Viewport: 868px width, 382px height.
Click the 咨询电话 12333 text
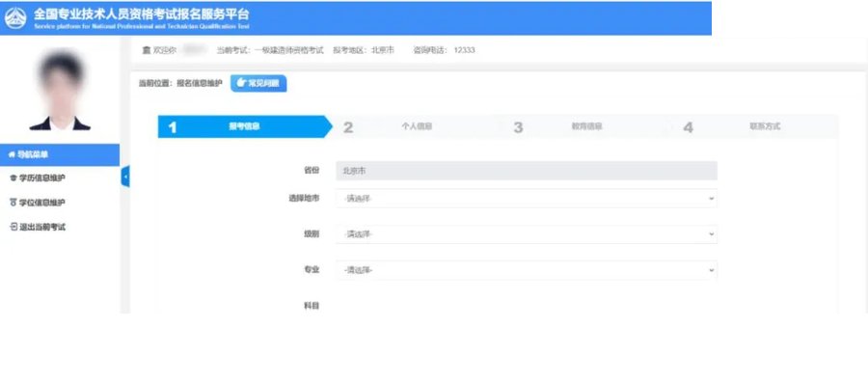(x=444, y=50)
